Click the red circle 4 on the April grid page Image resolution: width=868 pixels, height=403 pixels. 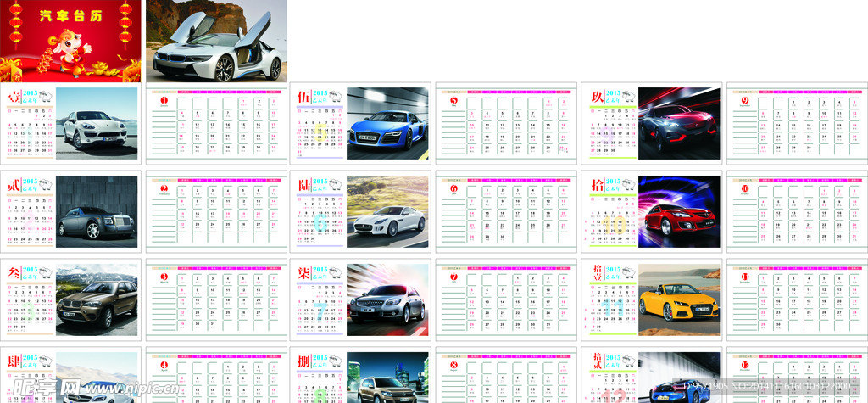(x=164, y=365)
